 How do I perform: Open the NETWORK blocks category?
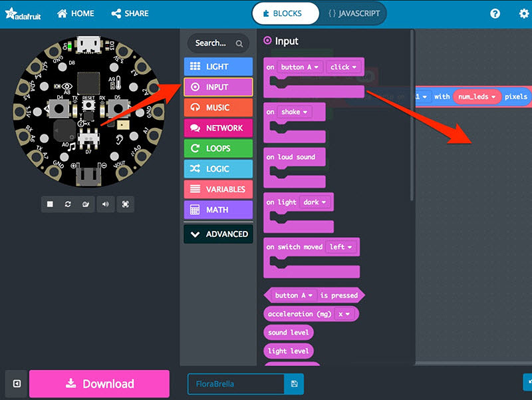218,128
